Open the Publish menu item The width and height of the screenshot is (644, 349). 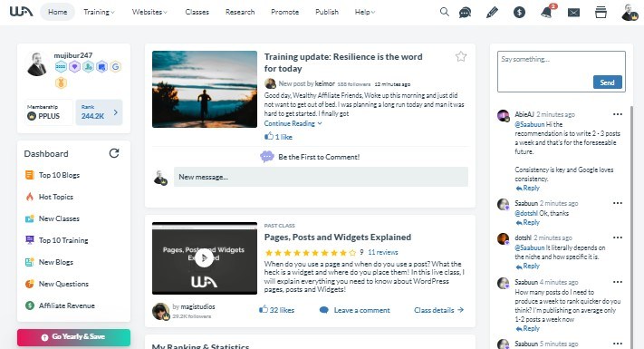(x=327, y=12)
